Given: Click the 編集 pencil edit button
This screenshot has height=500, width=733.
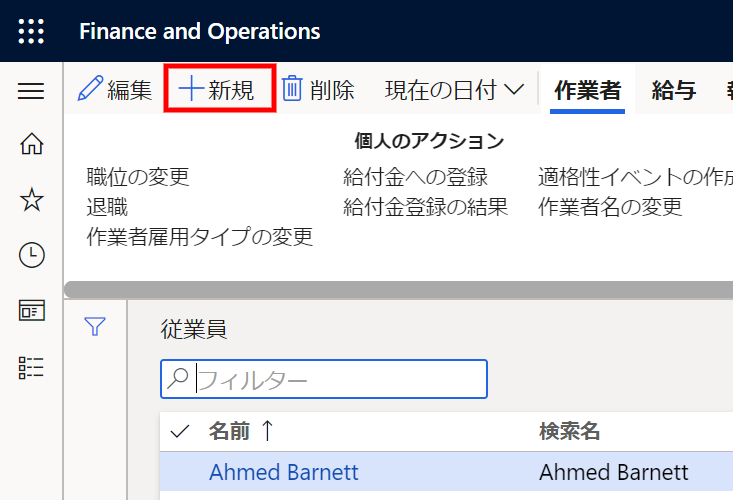Looking at the screenshot, I should pyautogui.click(x=115, y=89).
